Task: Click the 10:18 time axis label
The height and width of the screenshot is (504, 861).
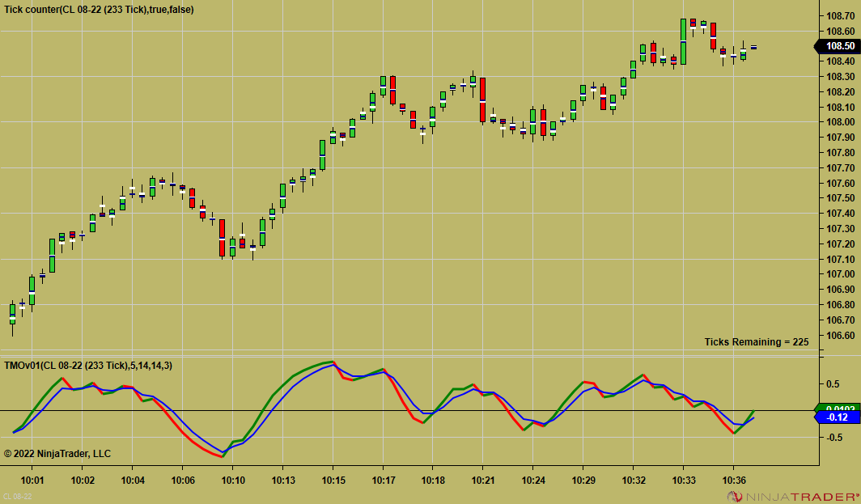Action: pos(433,481)
